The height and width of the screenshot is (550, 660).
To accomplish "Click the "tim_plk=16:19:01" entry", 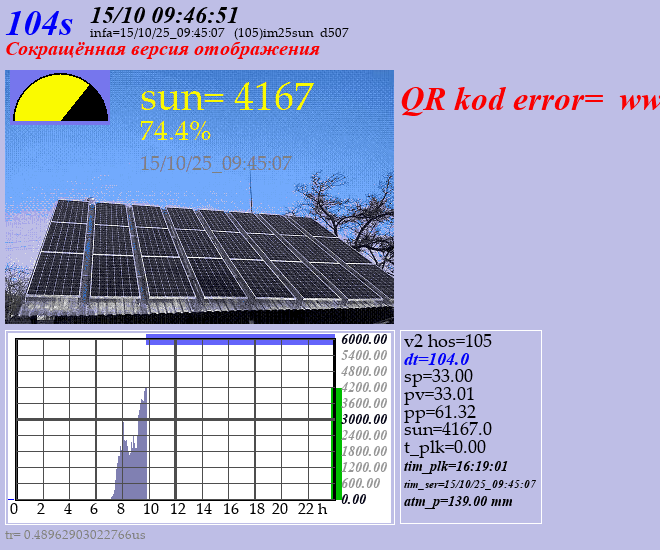I will click(x=456, y=466).
